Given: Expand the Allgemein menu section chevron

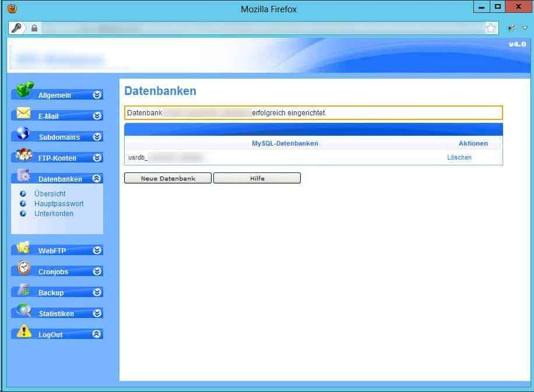Looking at the screenshot, I should (x=97, y=95).
